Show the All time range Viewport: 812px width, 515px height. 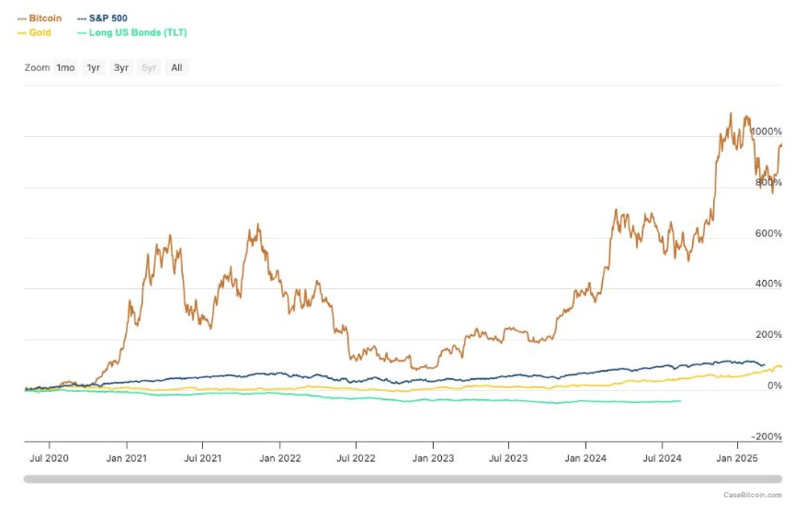click(x=176, y=68)
